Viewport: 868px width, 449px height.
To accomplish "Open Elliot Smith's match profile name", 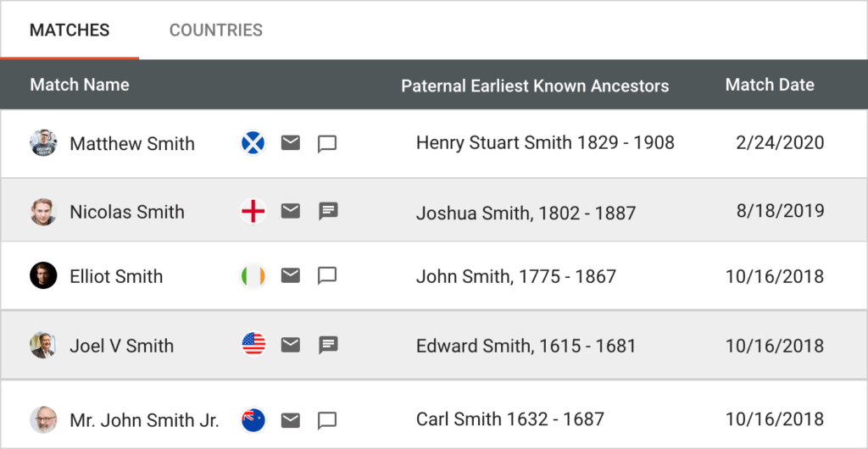I will 116,276.
